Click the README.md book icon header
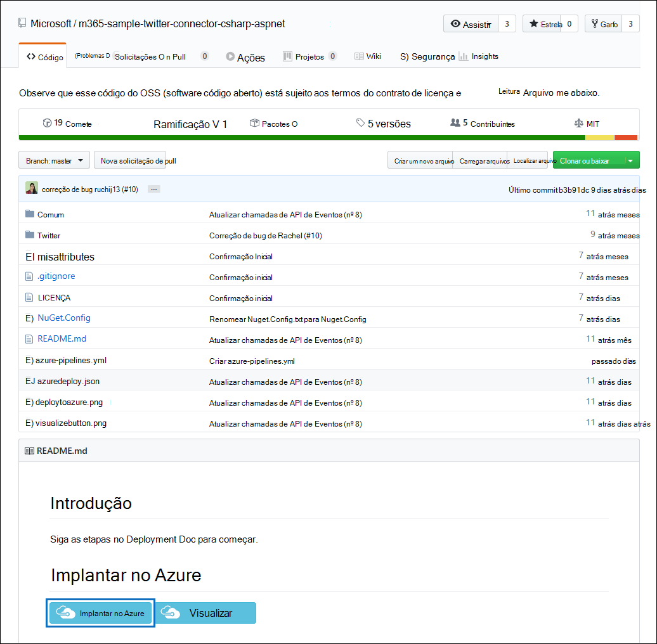Image resolution: width=657 pixels, height=644 pixels. click(x=29, y=451)
